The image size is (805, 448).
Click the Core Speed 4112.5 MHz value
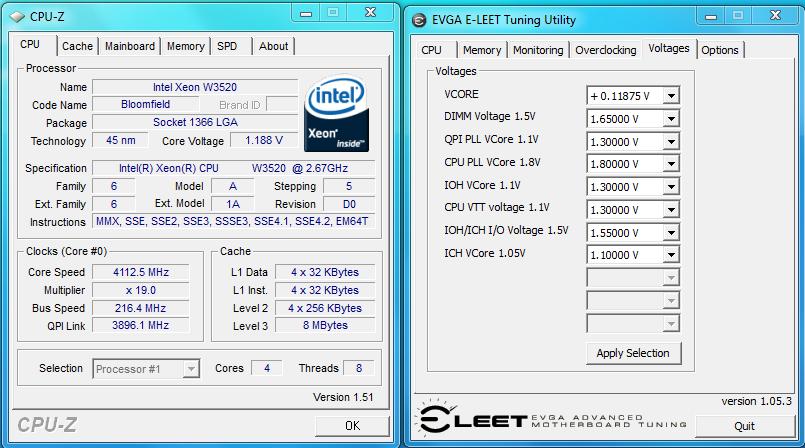pos(141,272)
